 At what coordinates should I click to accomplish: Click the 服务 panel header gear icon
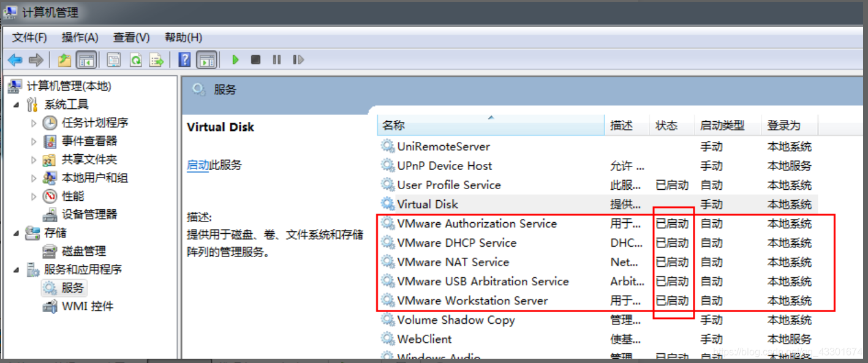199,90
